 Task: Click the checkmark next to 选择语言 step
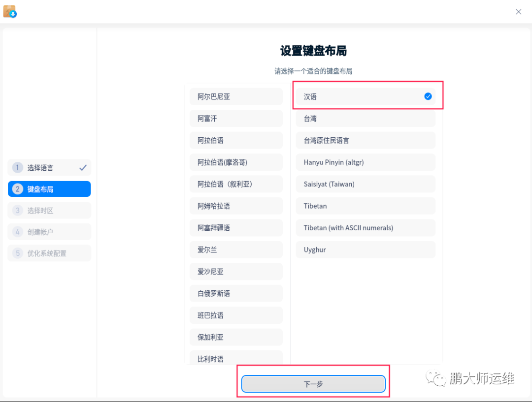click(83, 167)
